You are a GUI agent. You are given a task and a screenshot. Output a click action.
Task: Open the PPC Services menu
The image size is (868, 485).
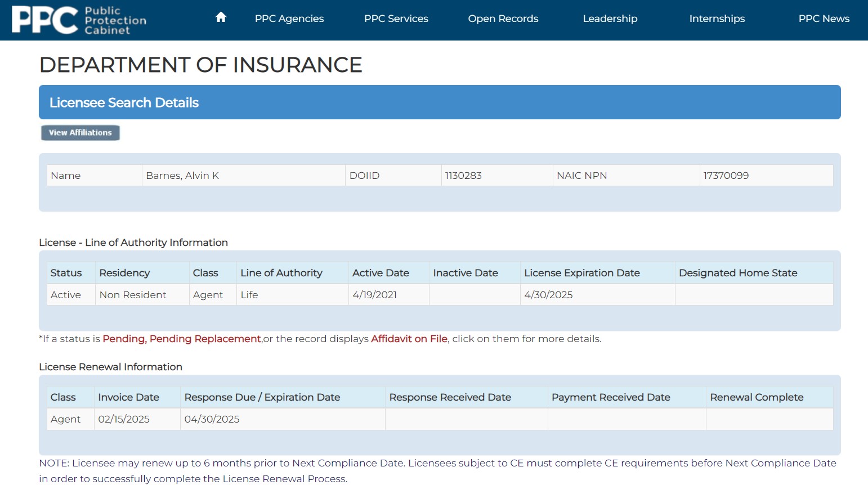point(396,19)
